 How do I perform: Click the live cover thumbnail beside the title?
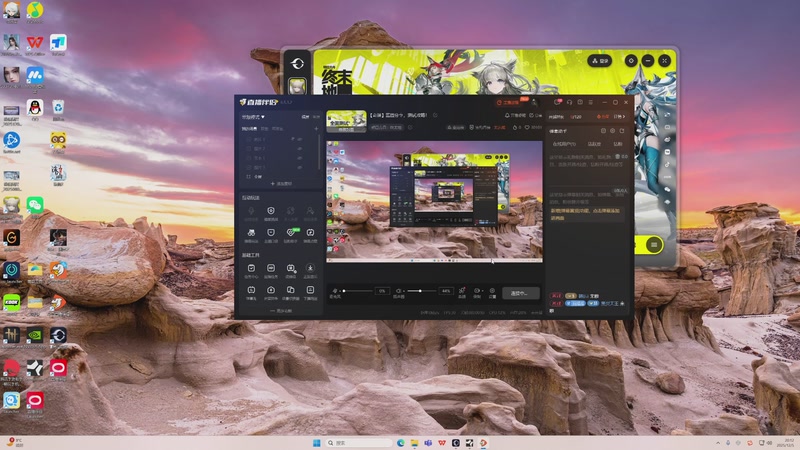click(346, 121)
